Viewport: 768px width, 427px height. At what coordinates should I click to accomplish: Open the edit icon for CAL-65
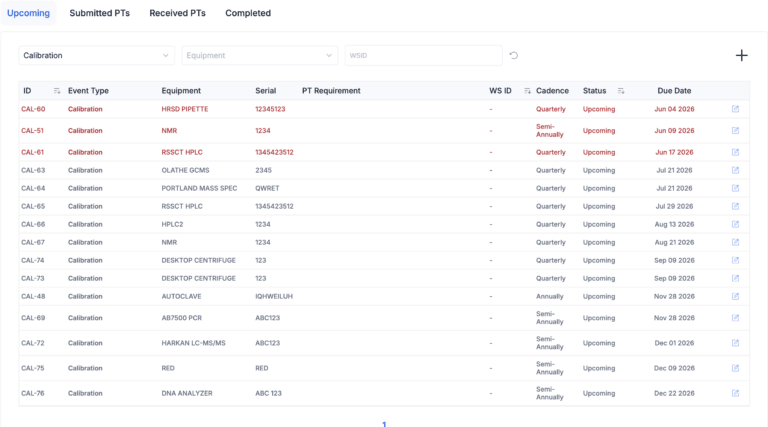pos(735,206)
